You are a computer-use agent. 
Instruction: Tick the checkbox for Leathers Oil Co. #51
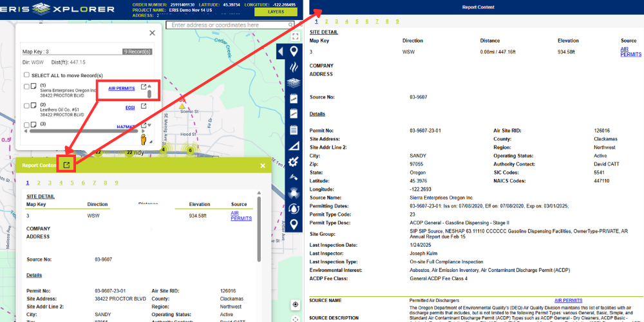(x=26, y=106)
